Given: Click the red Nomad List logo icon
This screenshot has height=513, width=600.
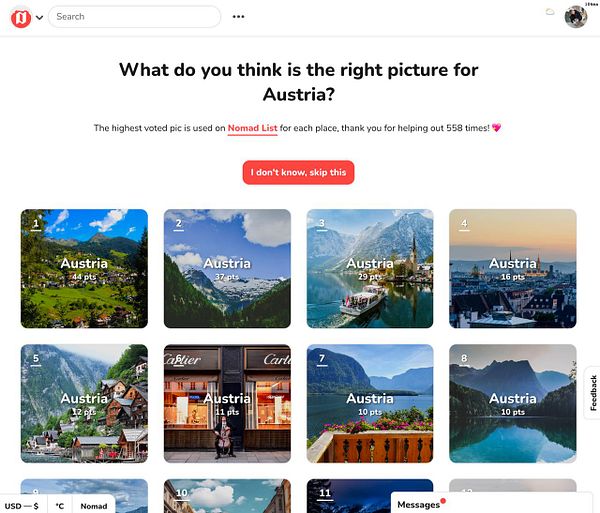Looking at the screenshot, I should 21,18.
